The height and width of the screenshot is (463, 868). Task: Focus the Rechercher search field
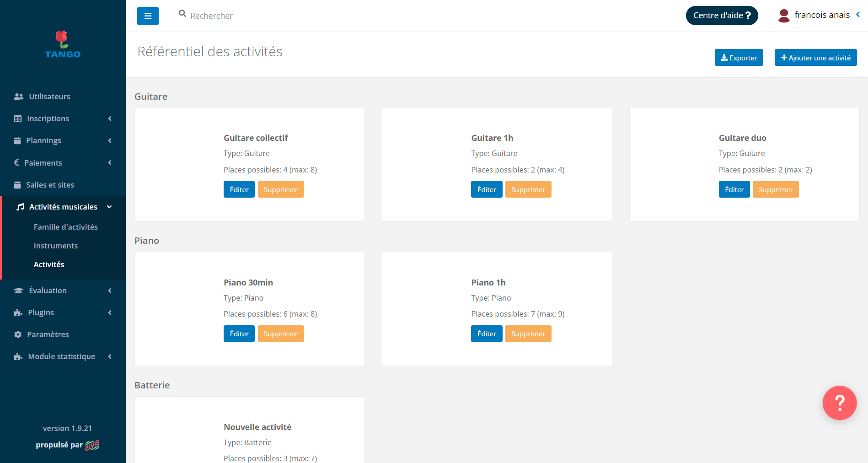(x=212, y=16)
